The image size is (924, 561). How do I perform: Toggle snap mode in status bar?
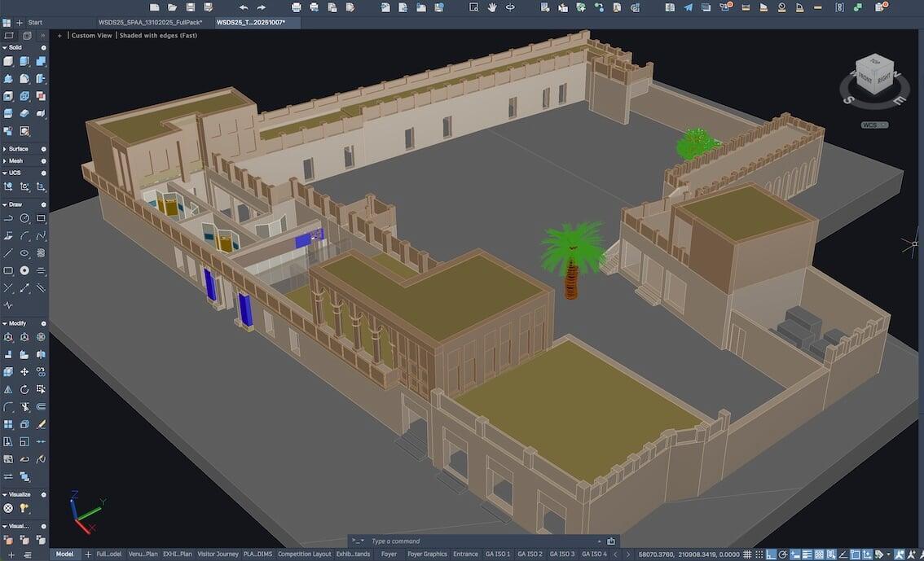[758, 554]
